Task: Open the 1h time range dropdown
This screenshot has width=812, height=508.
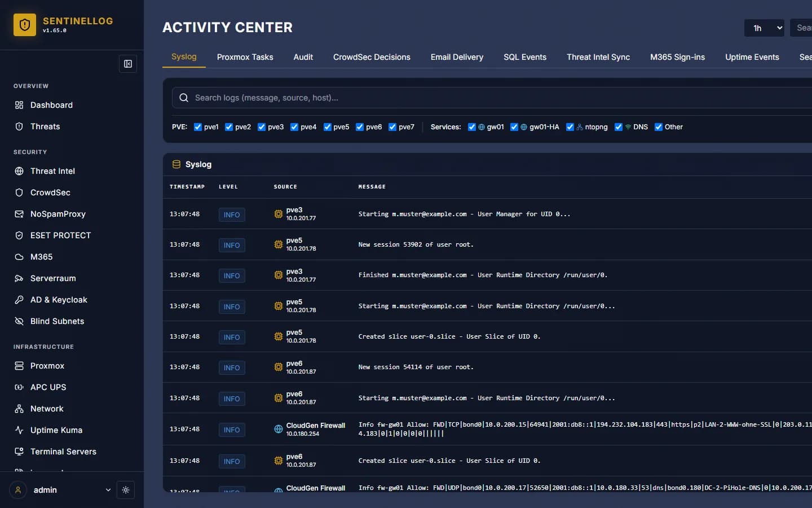Action: [765, 28]
